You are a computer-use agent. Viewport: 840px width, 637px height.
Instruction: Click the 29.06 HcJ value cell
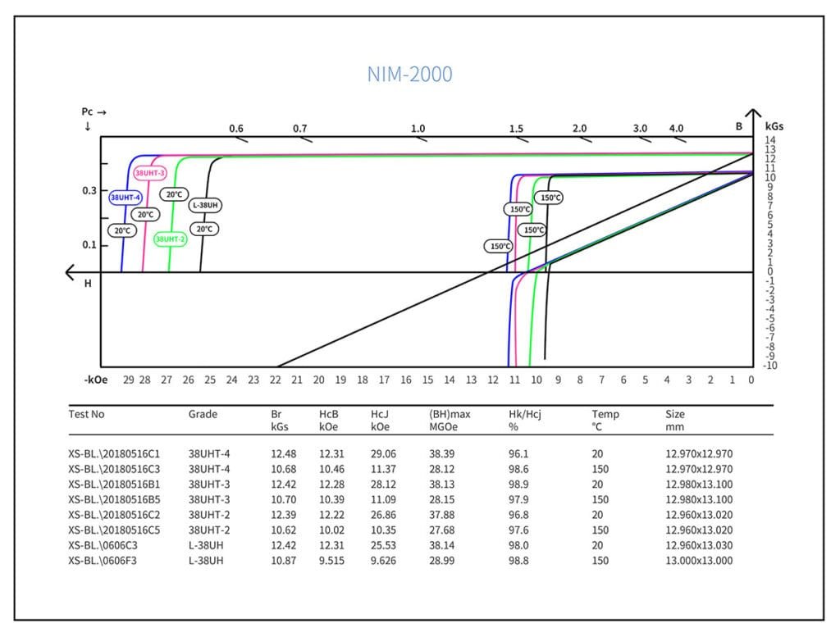coord(384,453)
